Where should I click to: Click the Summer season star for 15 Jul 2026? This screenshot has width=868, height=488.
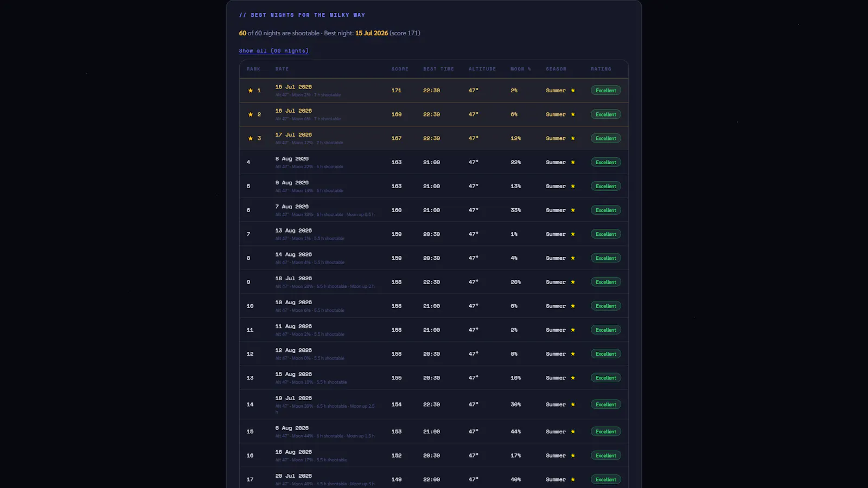click(573, 91)
